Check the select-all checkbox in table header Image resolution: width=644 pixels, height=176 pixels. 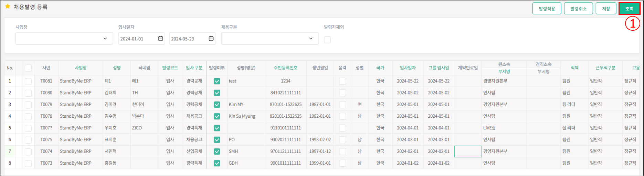(x=28, y=68)
